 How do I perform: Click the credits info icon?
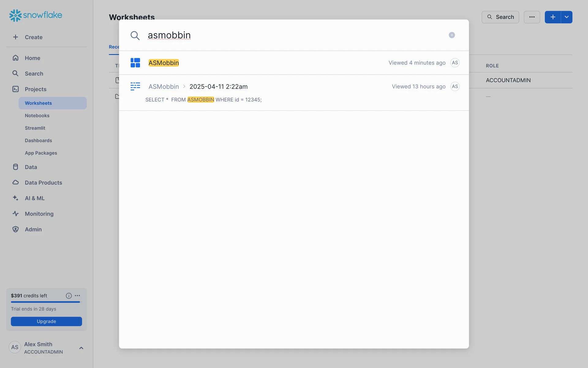pyautogui.click(x=69, y=296)
